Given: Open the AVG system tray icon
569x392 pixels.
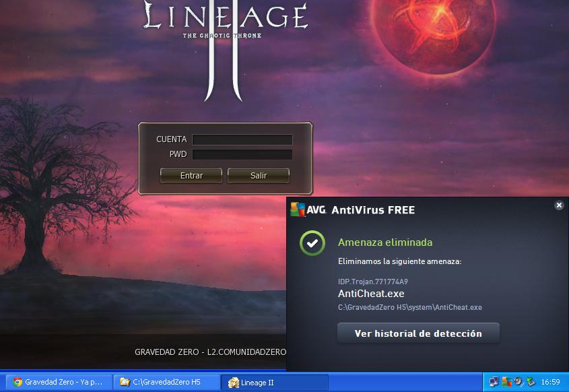Looking at the screenshot, I should coord(506,382).
